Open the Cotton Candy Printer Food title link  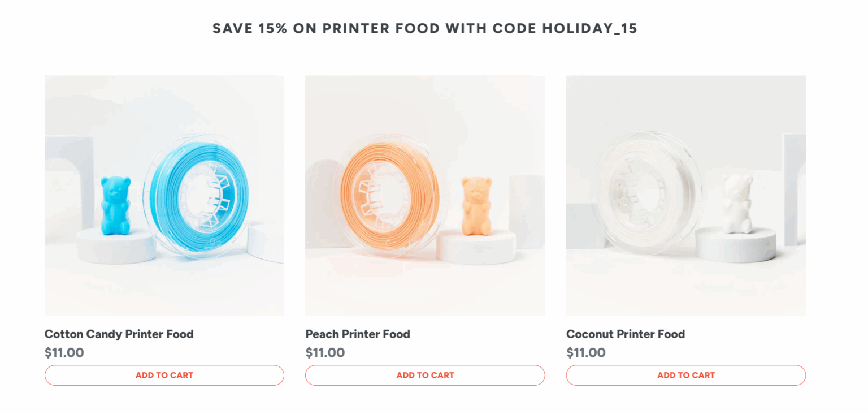pos(119,334)
